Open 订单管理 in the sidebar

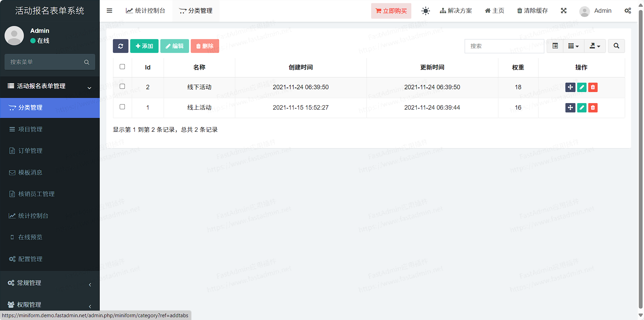[50, 151]
